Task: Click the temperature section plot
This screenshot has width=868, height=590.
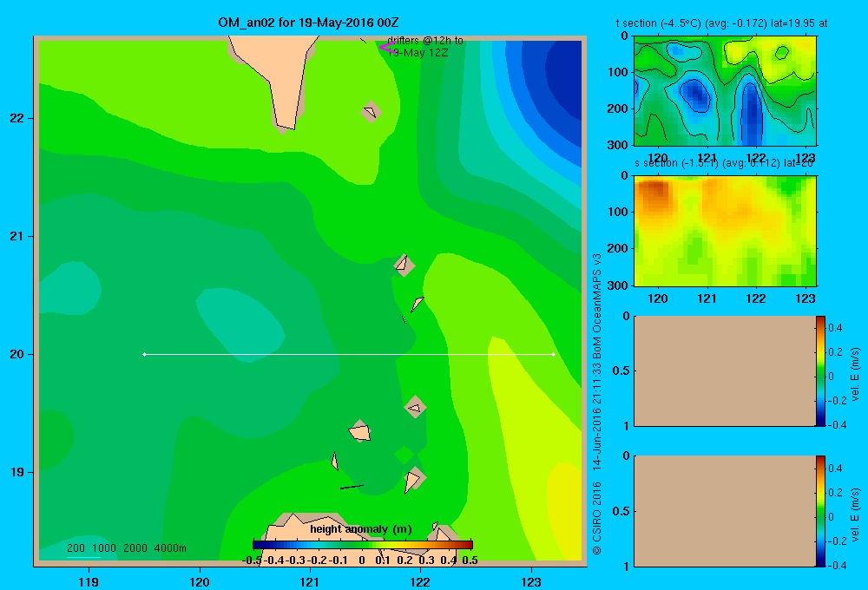Action: [725, 91]
